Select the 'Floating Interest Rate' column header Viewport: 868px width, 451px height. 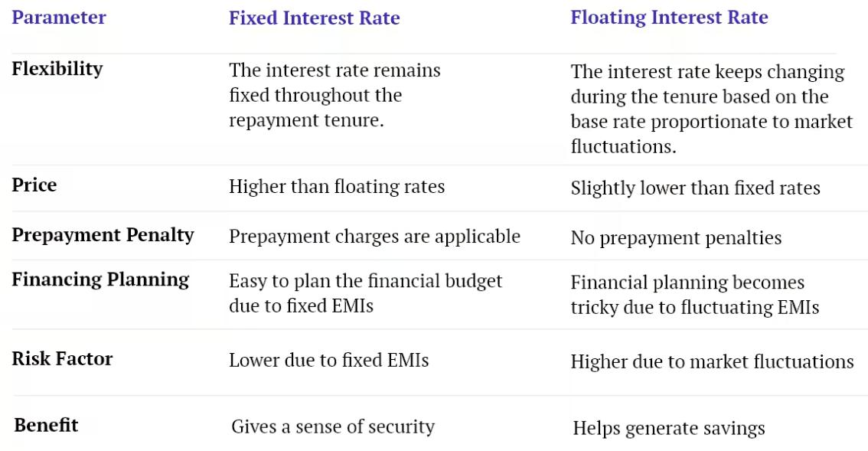669,18
